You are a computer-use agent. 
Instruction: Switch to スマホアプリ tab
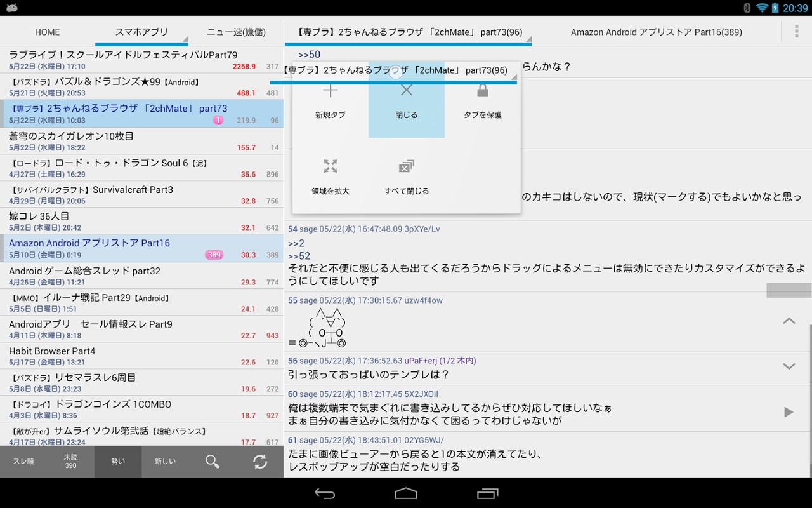(141, 32)
